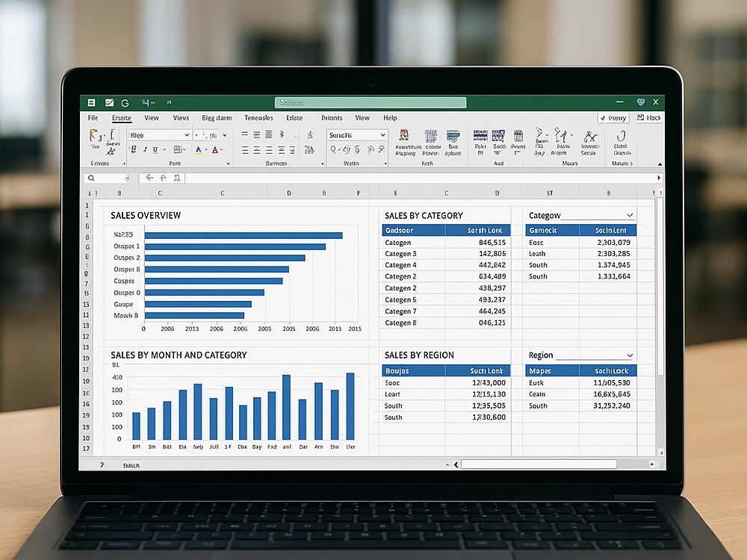Click the red conditional formatting ribbon icon
Viewport: 747px width, 560px height.
(x=404, y=135)
